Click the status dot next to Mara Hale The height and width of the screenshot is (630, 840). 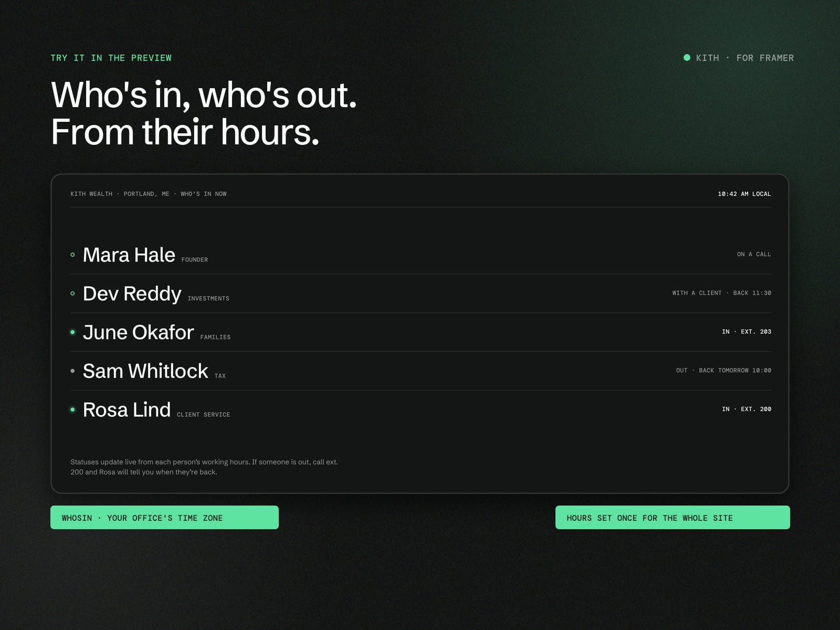(x=72, y=255)
